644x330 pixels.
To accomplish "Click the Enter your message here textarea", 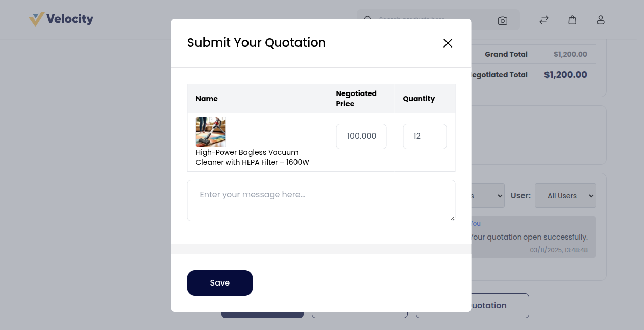I will [321, 200].
